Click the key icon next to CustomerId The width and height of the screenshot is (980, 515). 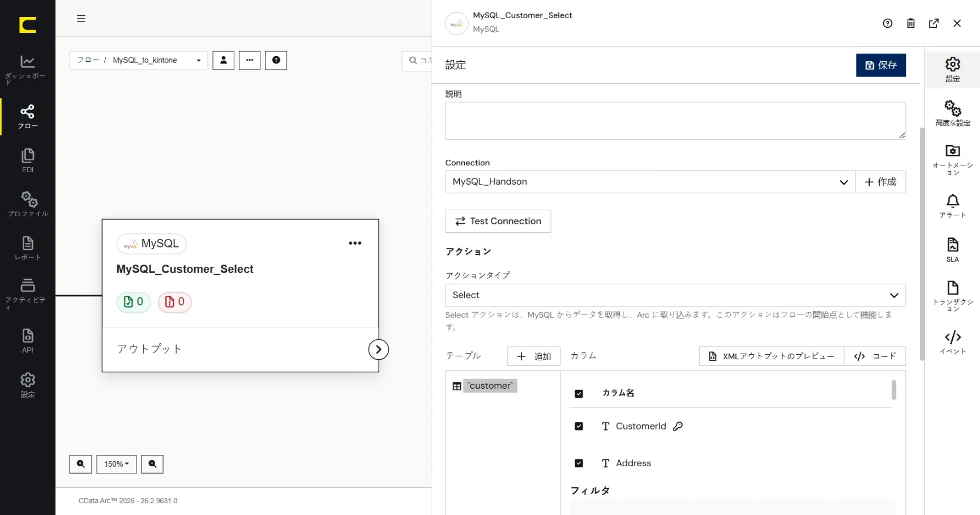[x=678, y=426]
